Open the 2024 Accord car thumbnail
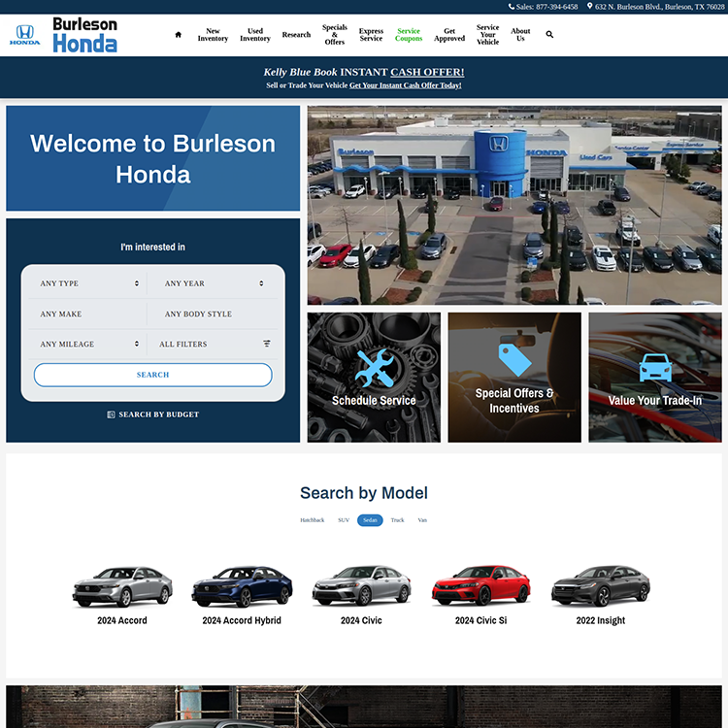Viewport: 728px width, 728px height. coord(122,586)
